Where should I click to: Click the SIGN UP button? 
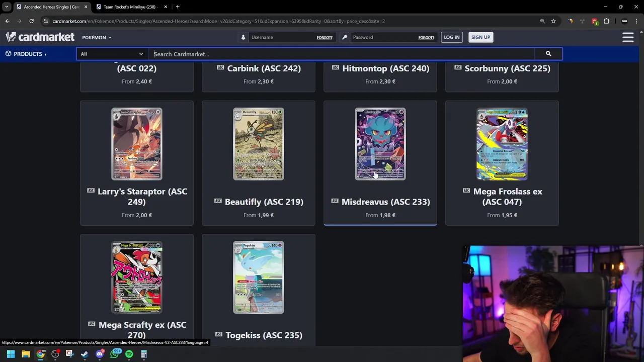pos(480,37)
